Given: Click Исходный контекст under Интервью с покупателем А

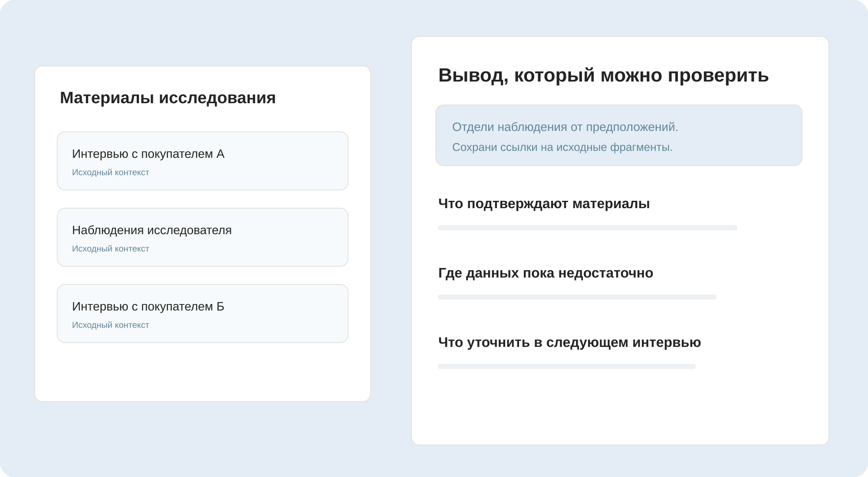Looking at the screenshot, I should click(x=110, y=173).
